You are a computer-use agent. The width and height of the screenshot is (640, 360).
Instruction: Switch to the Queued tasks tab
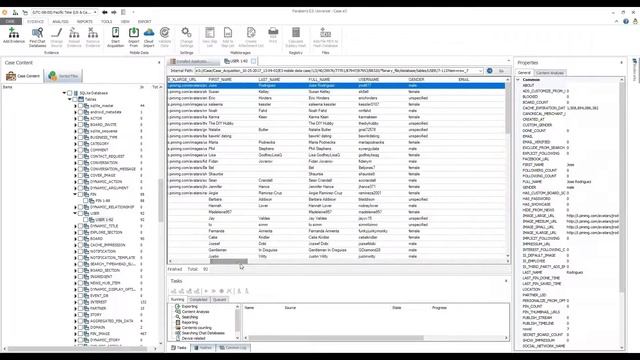[x=220, y=300]
